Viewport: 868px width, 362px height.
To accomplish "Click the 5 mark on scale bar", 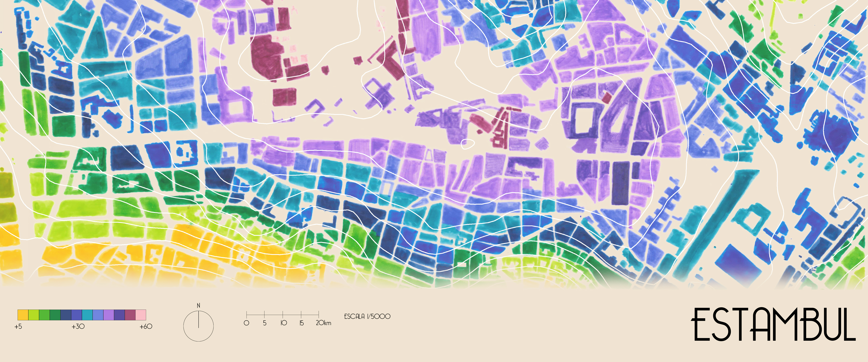I will (x=265, y=323).
